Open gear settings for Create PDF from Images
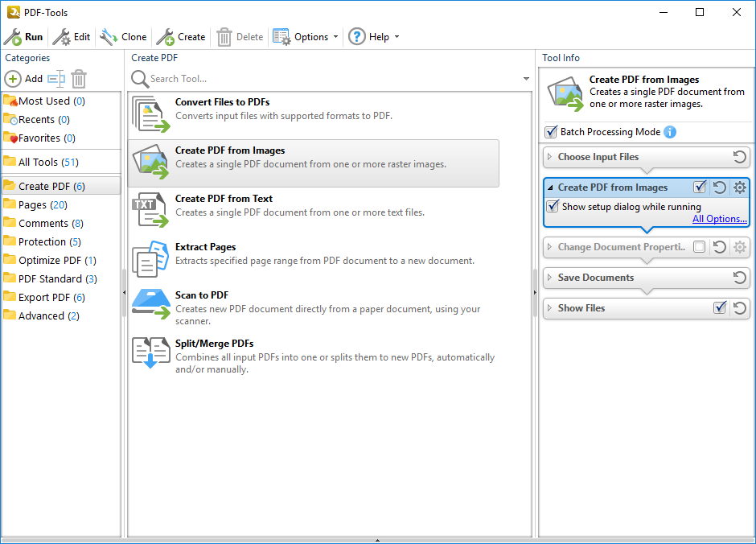This screenshot has height=544, width=756. tap(740, 188)
